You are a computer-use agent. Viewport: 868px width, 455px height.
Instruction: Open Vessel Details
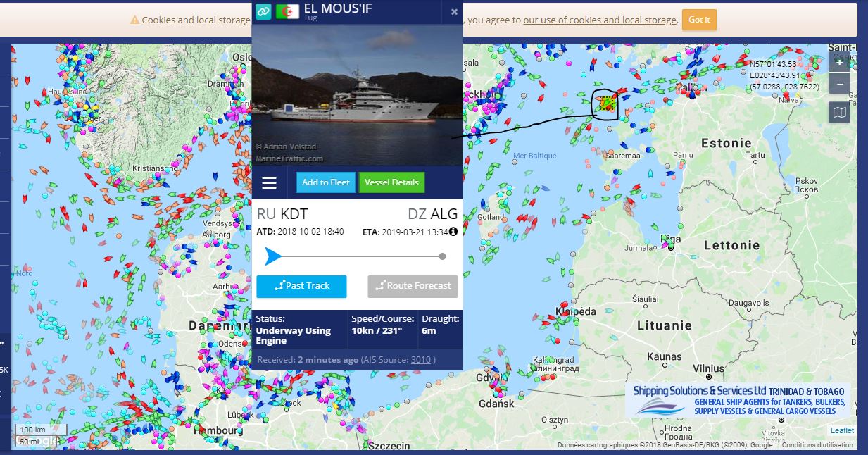391,182
